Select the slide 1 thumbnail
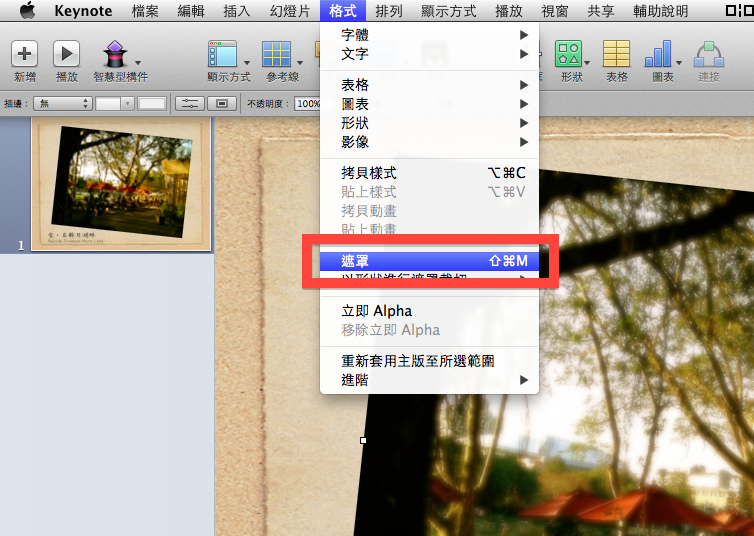The image size is (754, 536). (121, 185)
